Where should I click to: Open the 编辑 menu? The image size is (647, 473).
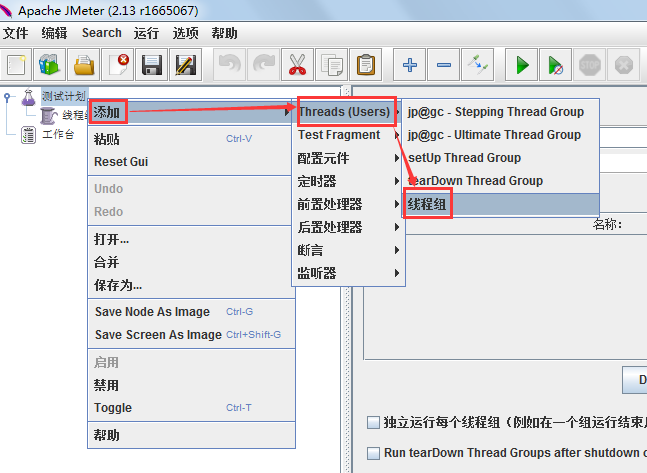(54, 33)
